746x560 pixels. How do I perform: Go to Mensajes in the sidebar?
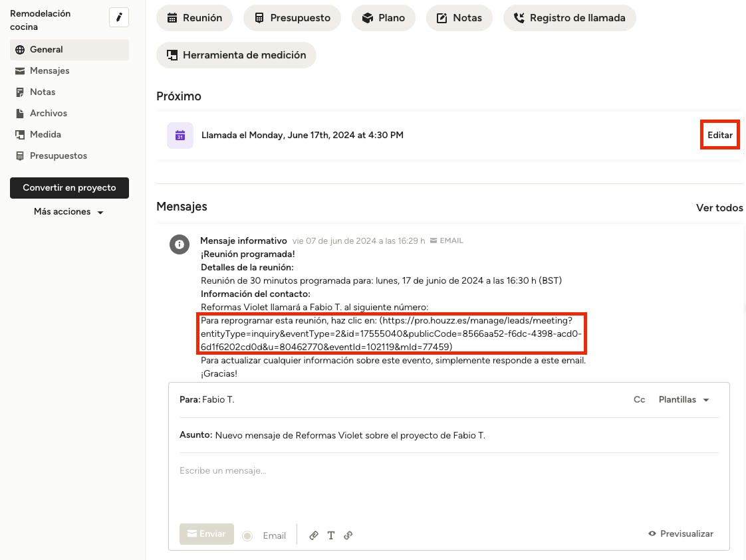[49, 71]
